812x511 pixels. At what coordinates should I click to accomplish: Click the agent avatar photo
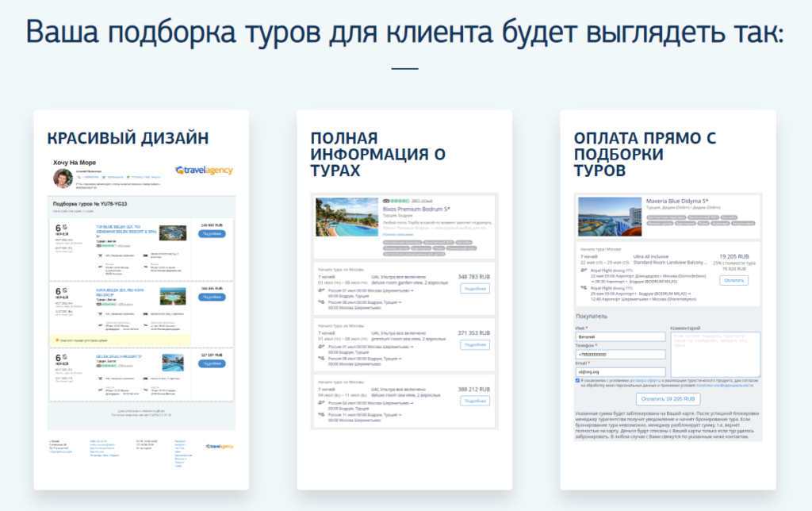tap(61, 178)
